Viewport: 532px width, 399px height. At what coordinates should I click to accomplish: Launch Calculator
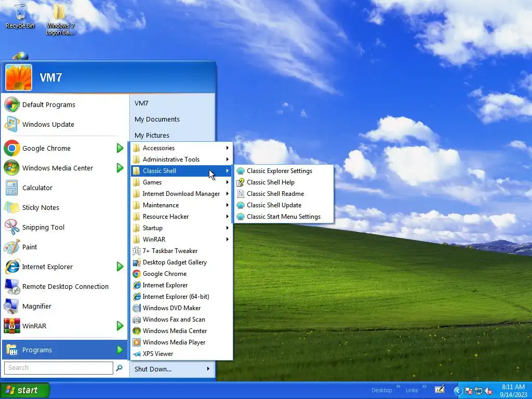64,188
